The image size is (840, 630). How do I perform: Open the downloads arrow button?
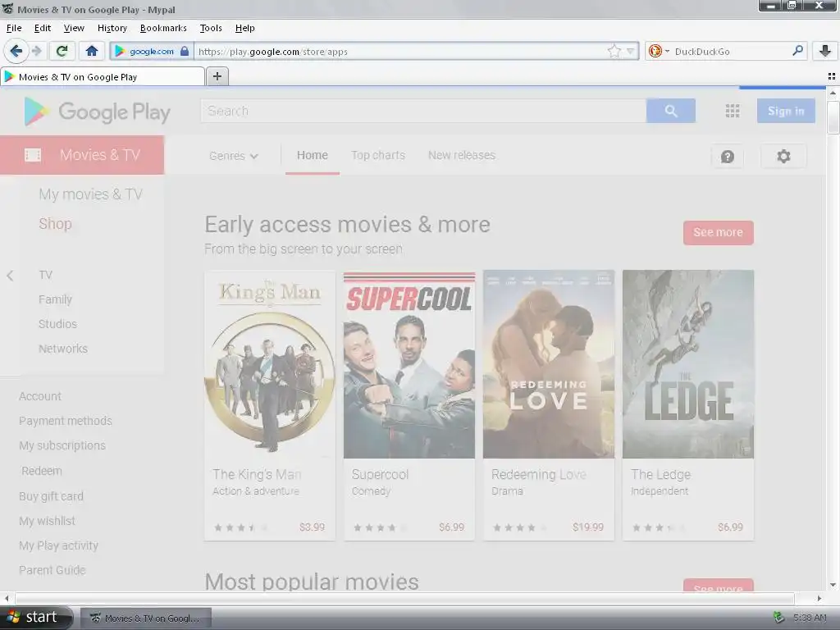825,52
